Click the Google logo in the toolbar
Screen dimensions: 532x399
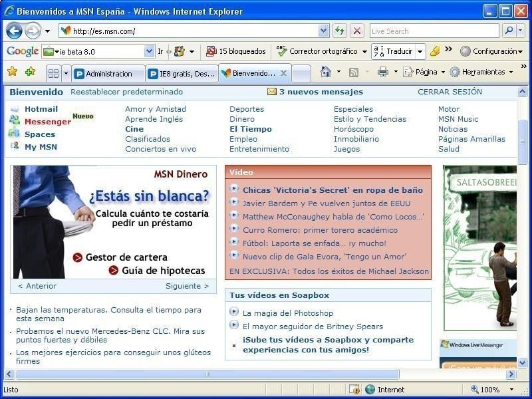(23, 51)
